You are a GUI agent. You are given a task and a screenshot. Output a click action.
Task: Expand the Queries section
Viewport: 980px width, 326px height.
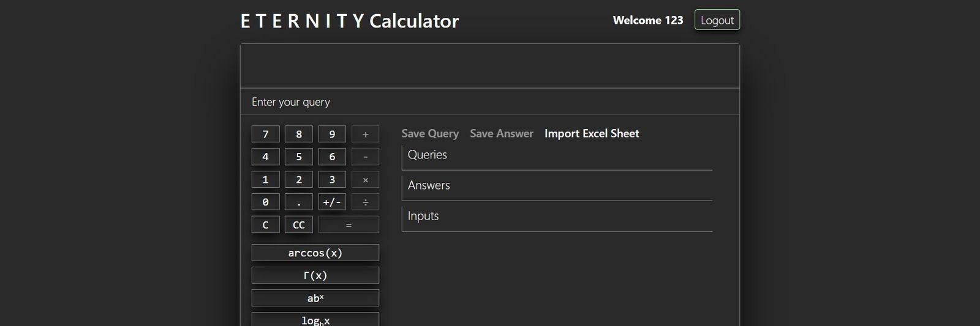click(556, 155)
